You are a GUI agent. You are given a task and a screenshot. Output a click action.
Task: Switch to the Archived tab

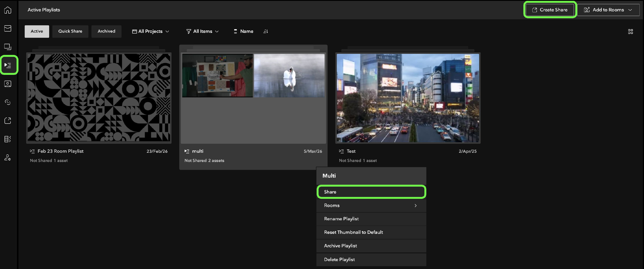click(x=106, y=32)
